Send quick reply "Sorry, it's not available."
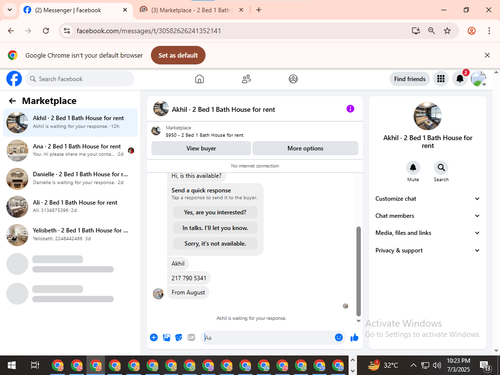This screenshot has width=500, height=375. tap(215, 244)
